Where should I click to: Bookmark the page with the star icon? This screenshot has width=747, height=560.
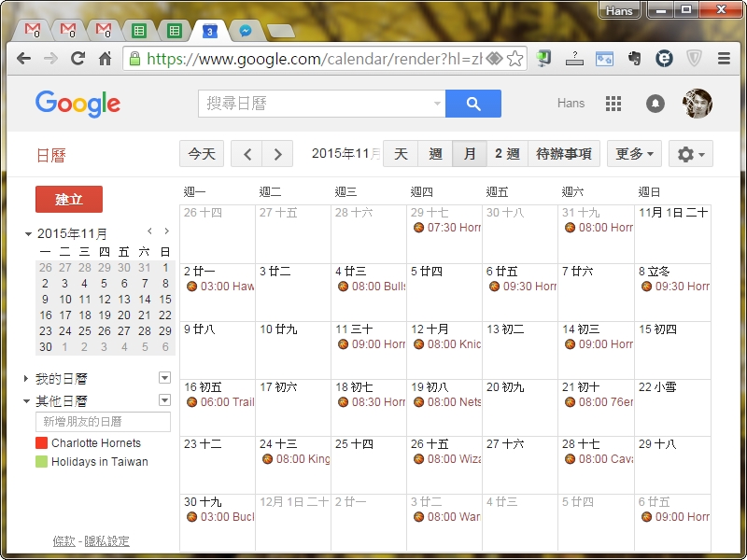pos(515,58)
